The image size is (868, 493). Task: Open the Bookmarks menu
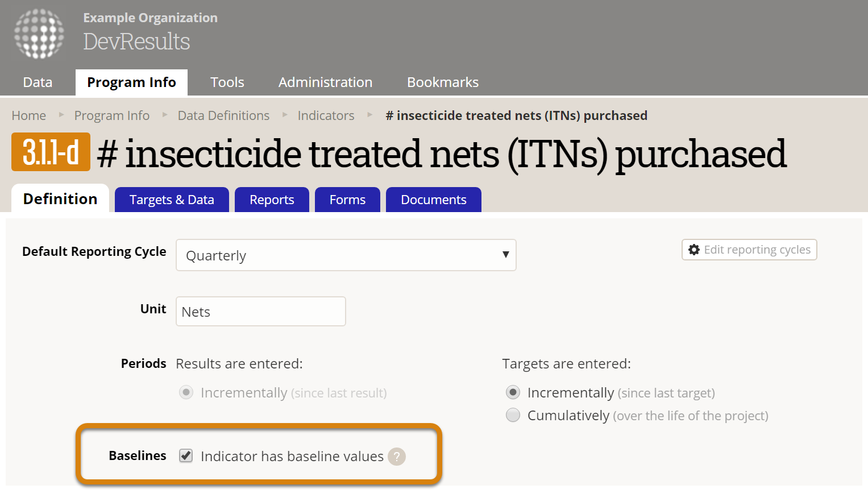[x=443, y=82]
